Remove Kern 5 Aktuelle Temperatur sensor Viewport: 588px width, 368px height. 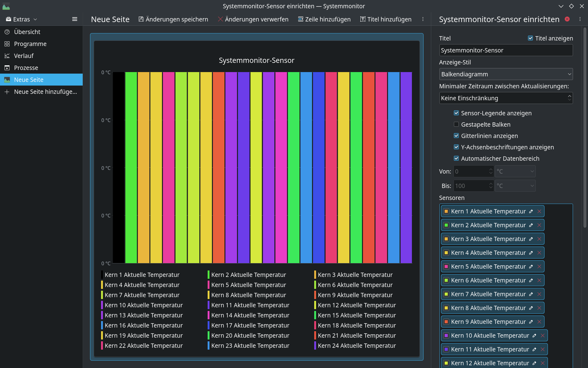click(539, 266)
